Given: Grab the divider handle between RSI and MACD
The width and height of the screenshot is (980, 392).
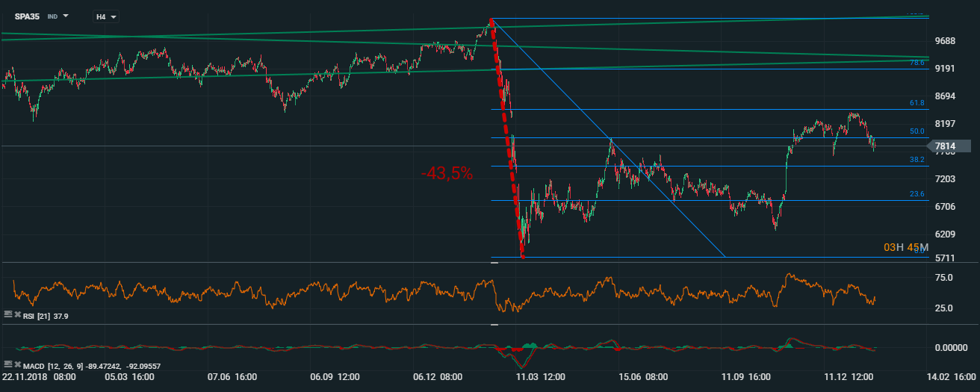Looking at the screenshot, I should (x=494, y=325).
